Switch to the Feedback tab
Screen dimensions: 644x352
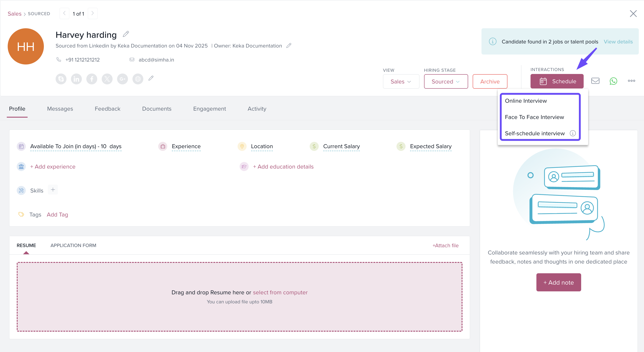(108, 109)
